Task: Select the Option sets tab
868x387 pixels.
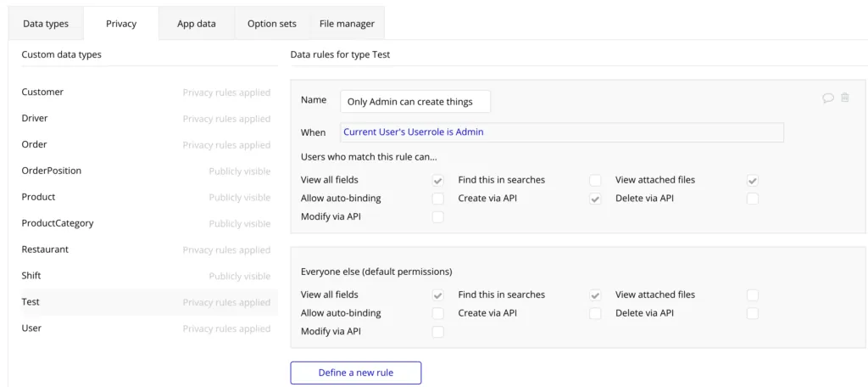Action: [x=272, y=24]
